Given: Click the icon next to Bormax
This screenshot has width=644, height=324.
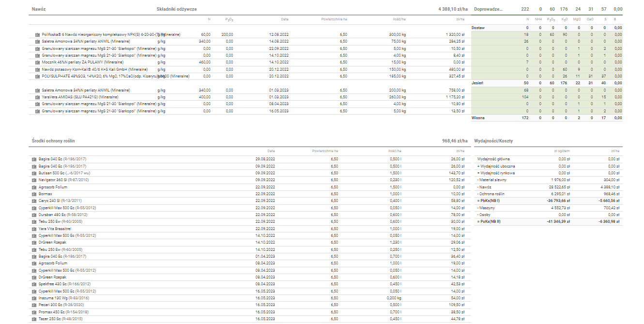Looking at the screenshot, I should [34, 194].
